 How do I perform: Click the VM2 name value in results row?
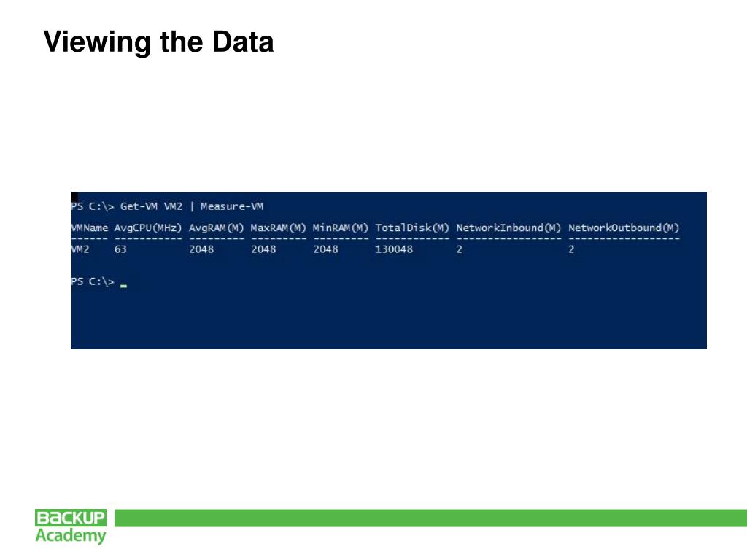pyautogui.click(x=80, y=249)
